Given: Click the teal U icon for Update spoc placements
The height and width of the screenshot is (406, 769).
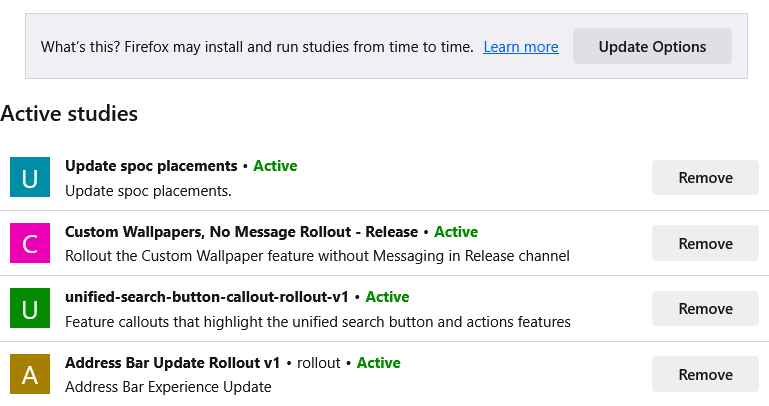Looking at the screenshot, I should pyautogui.click(x=30, y=177).
